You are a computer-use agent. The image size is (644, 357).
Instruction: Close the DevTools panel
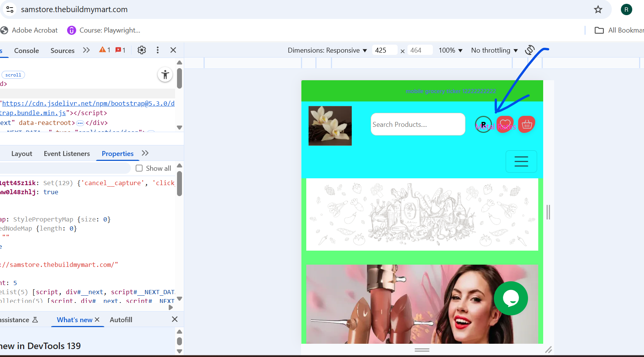(173, 50)
